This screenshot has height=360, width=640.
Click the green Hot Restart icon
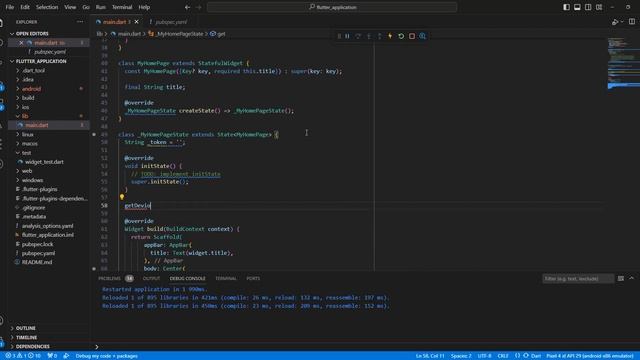[401, 36]
